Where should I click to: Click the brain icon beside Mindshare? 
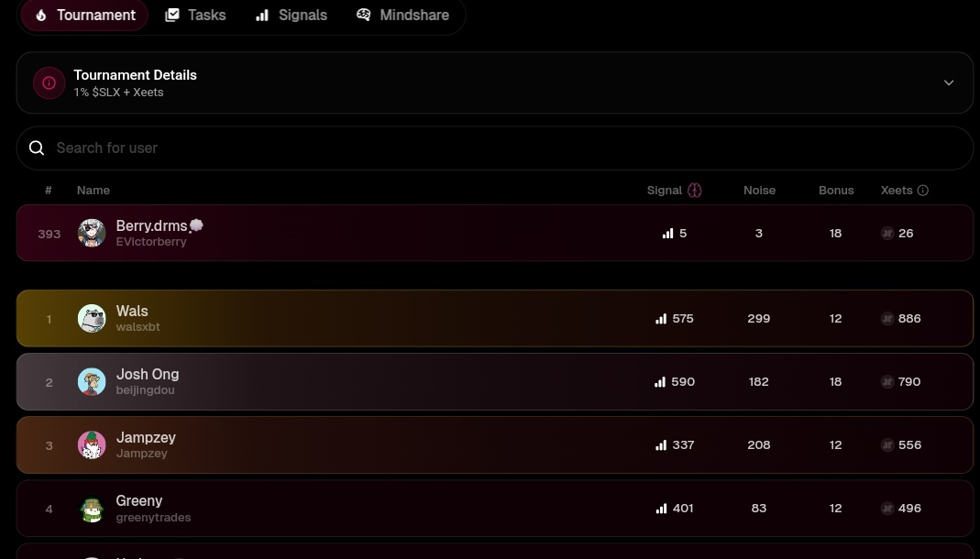(363, 15)
